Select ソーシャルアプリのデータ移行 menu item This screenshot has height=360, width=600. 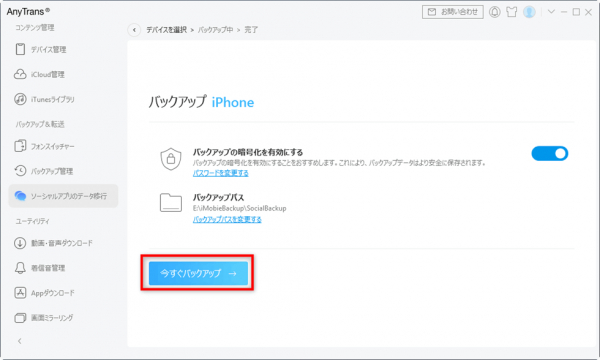64,196
